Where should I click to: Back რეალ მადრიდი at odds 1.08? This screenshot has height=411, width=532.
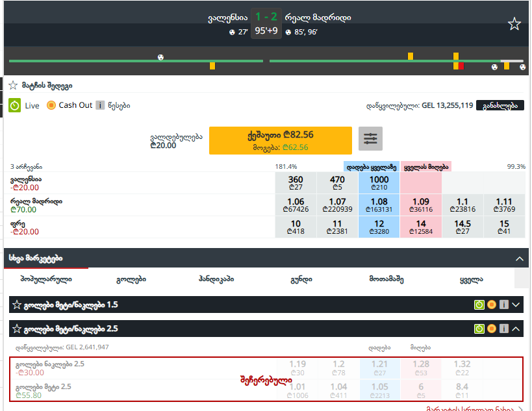[x=379, y=205]
